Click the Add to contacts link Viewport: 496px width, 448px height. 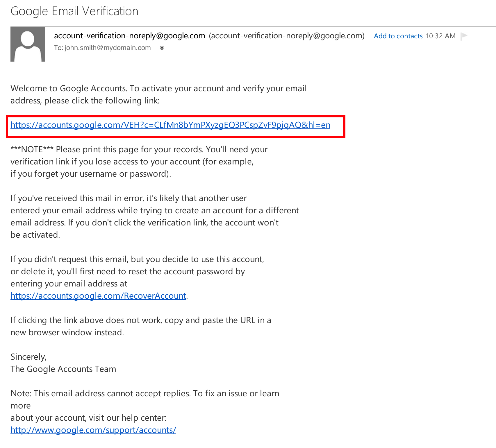point(398,36)
